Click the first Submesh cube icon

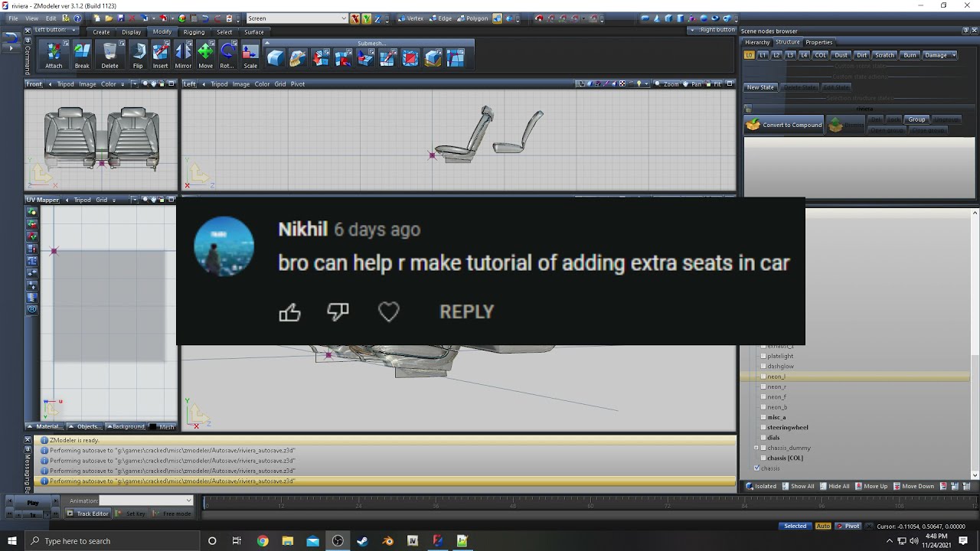pyautogui.click(x=276, y=58)
